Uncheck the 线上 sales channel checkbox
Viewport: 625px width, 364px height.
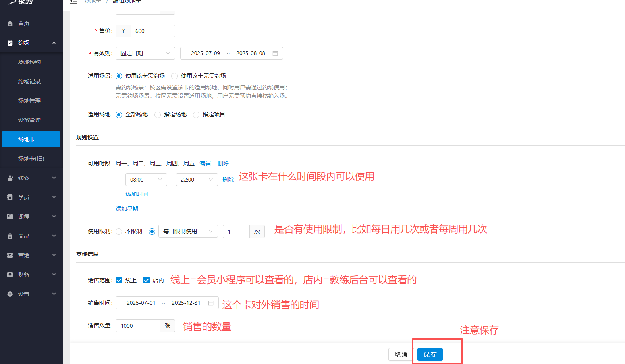tap(119, 280)
